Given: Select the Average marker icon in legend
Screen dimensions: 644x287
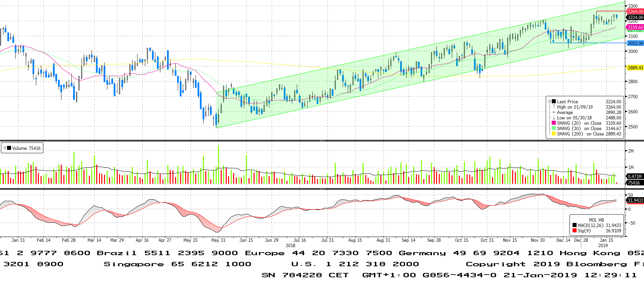Looking at the screenshot, I should [554, 112].
